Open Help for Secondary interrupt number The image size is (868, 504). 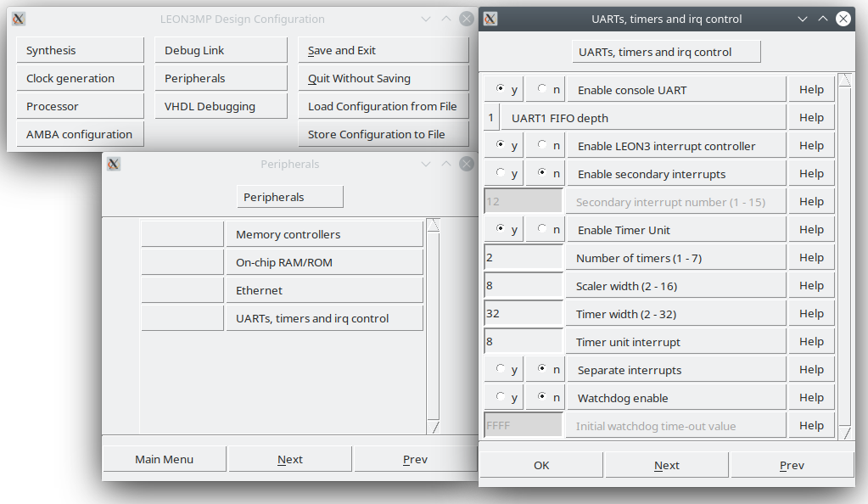pyautogui.click(x=811, y=202)
